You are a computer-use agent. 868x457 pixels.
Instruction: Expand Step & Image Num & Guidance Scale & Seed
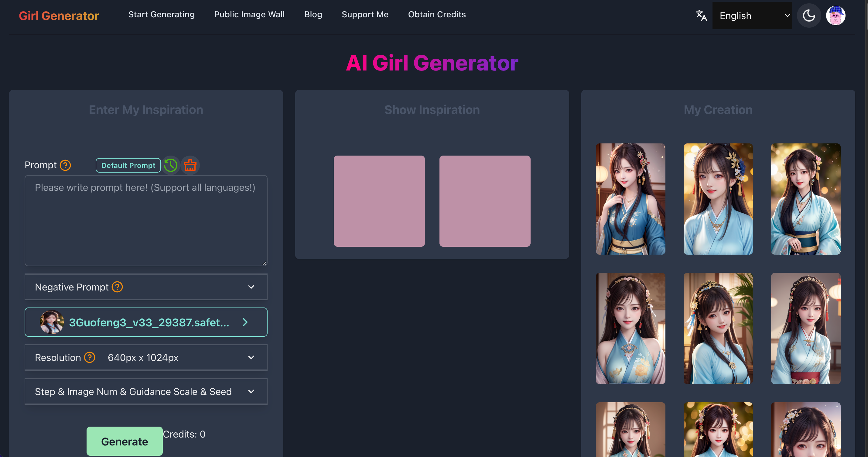pos(146,391)
